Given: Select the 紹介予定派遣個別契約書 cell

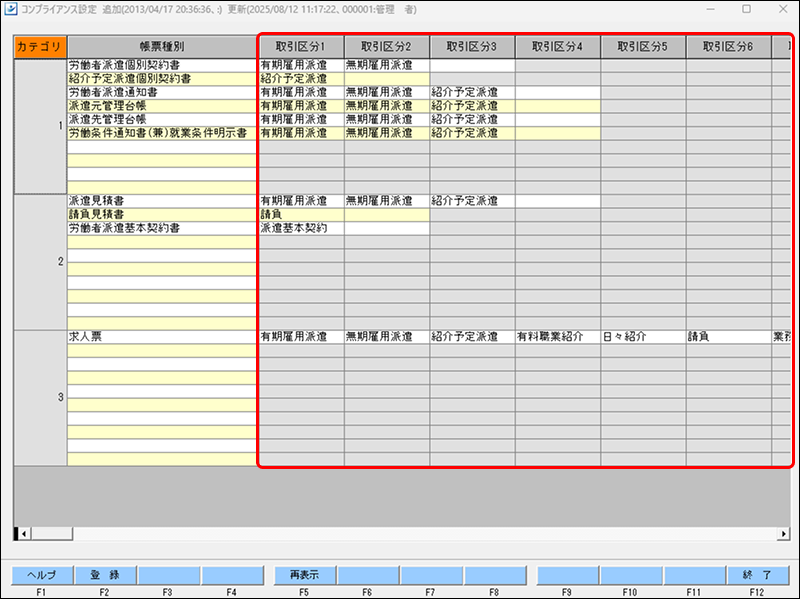Looking at the screenshot, I should 162,79.
